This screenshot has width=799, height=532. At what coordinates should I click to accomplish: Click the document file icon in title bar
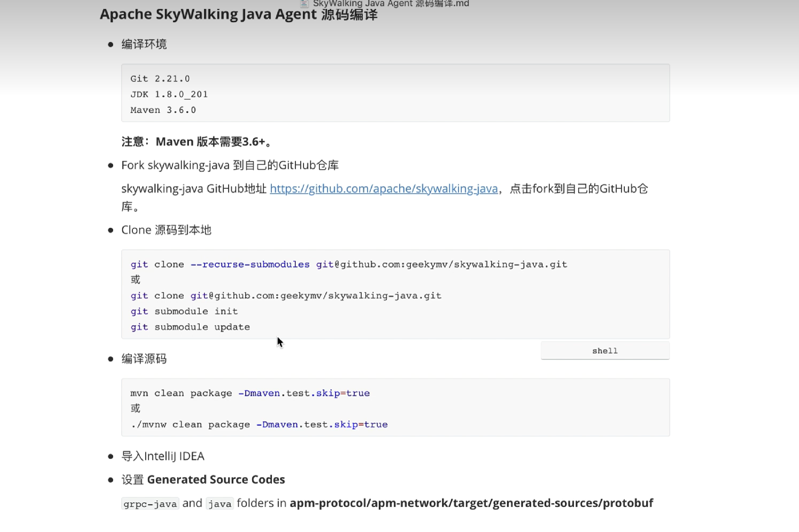[304, 4]
